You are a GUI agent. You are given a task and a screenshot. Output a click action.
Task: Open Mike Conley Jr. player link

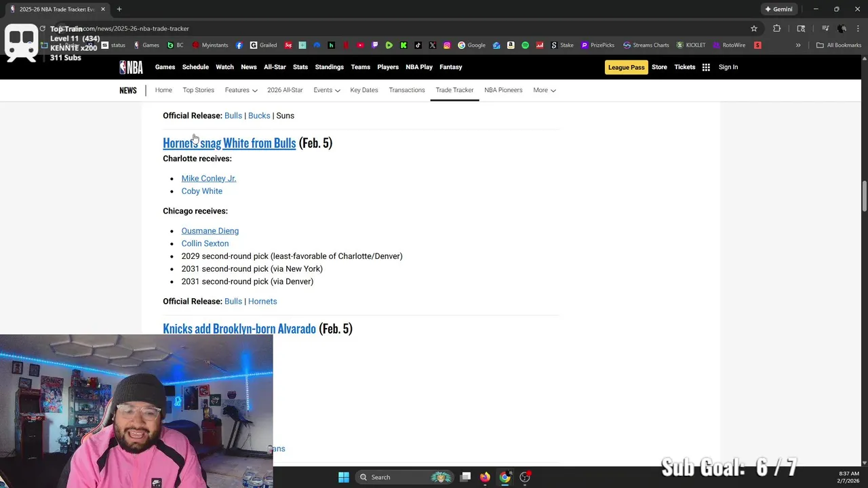209,178
